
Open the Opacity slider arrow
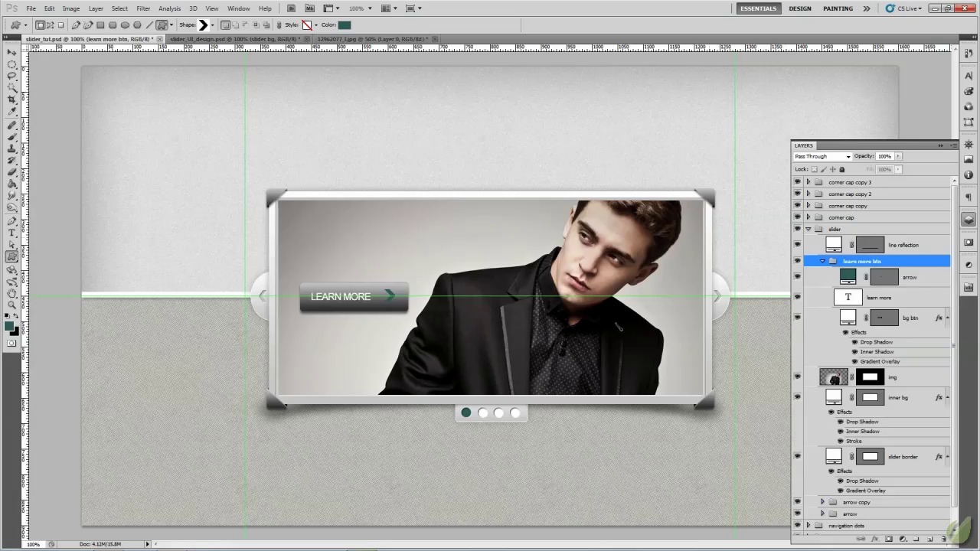[898, 156]
